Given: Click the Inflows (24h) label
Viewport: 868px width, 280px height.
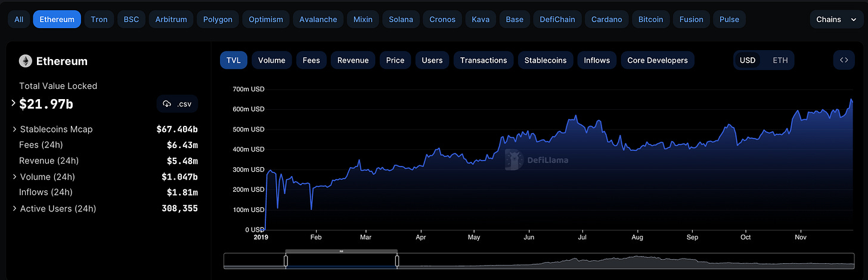Looking at the screenshot, I should point(46,192).
